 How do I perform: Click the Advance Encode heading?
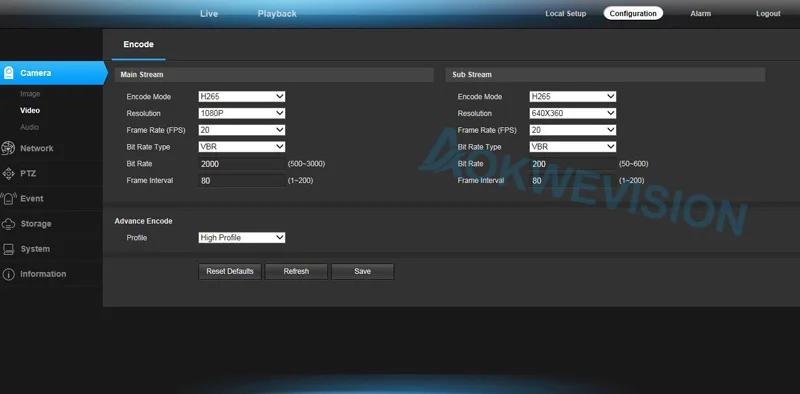[143, 221]
